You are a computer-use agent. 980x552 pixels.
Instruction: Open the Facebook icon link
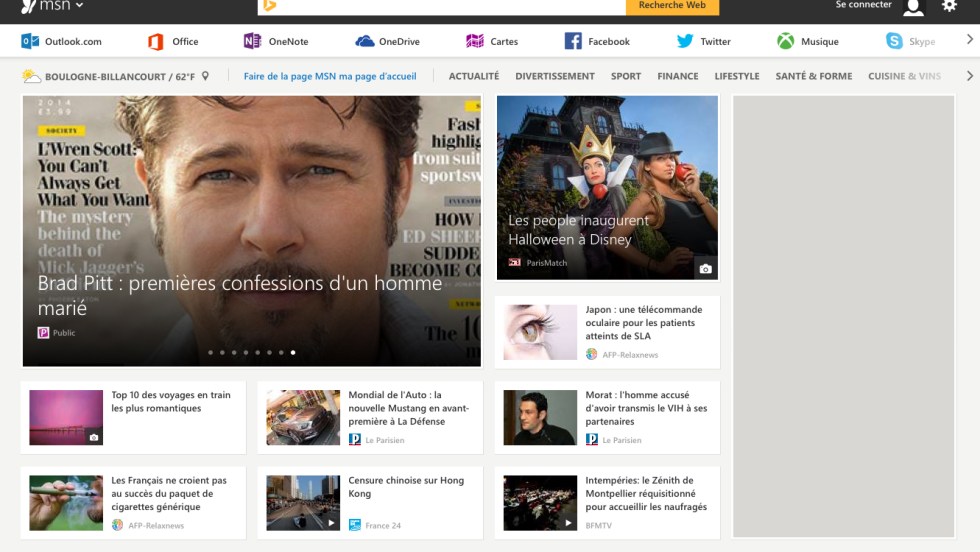pyautogui.click(x=573, y=41)
